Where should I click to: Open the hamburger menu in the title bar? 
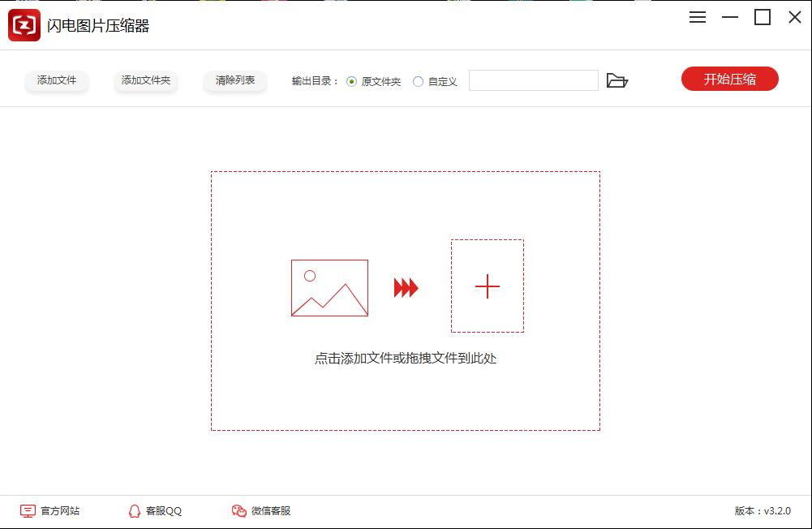(x=697, y=17)
